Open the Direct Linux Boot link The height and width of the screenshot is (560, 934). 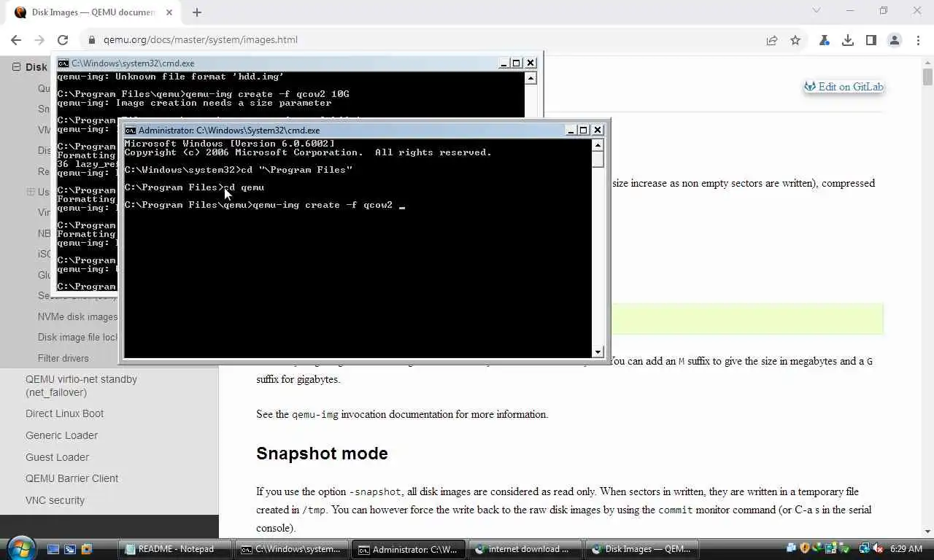click(x=64, y=413)
